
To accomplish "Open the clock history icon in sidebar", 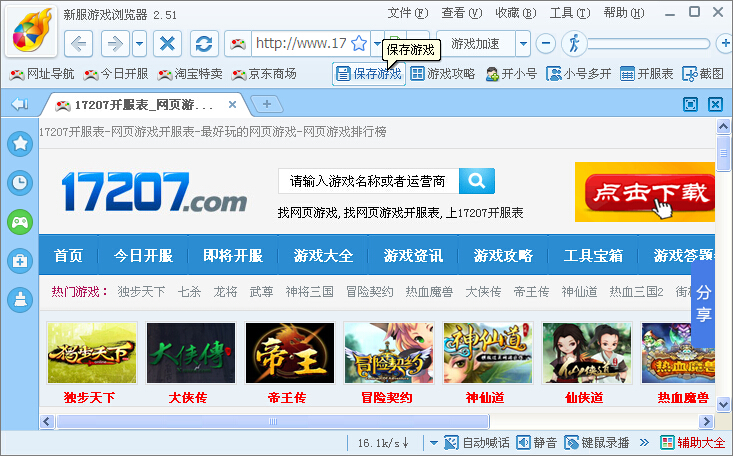I will coord(19,182).
